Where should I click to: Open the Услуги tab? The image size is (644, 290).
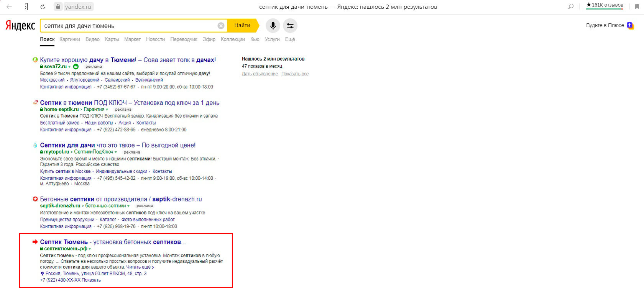pyautogui.click(x=272, y=39)
